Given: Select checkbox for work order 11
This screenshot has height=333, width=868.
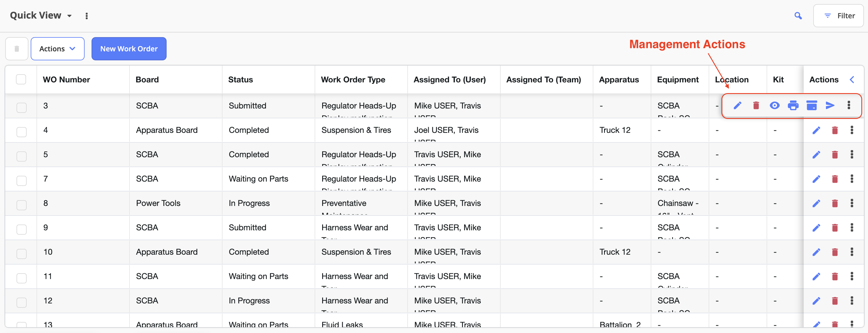Looking at the screenshot, I should (21, 278).
